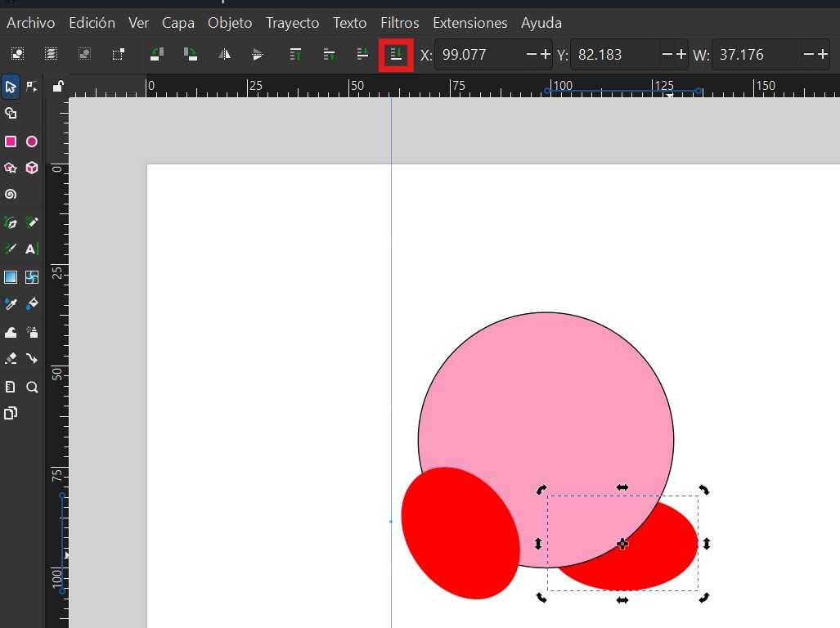
Task: Open the Ver menu
Action: click(138, 23)
